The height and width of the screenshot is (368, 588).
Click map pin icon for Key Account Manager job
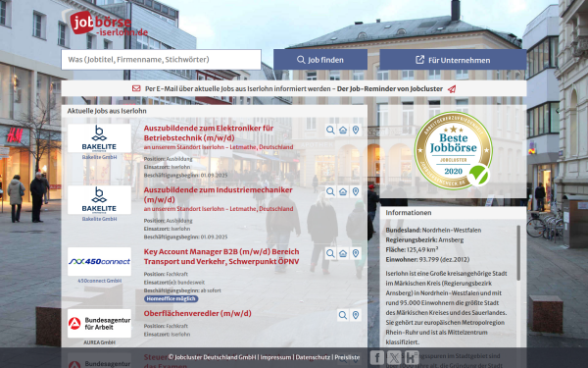(x=356, y=253)
